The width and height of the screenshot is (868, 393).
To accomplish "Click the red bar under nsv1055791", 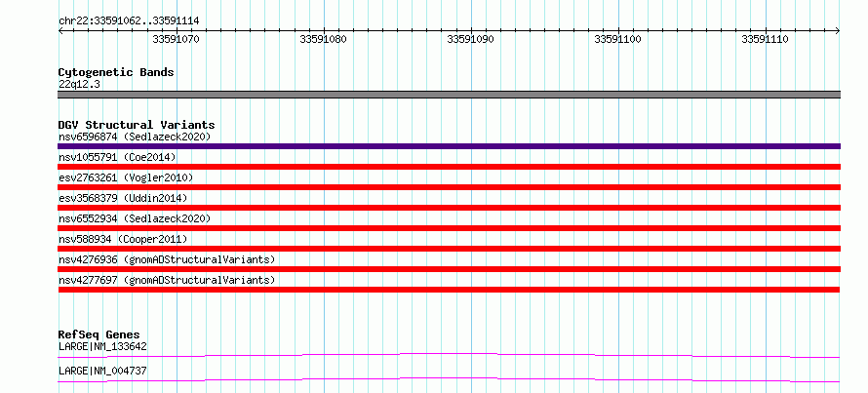I will pyautogui.click(x=449, y=167).
